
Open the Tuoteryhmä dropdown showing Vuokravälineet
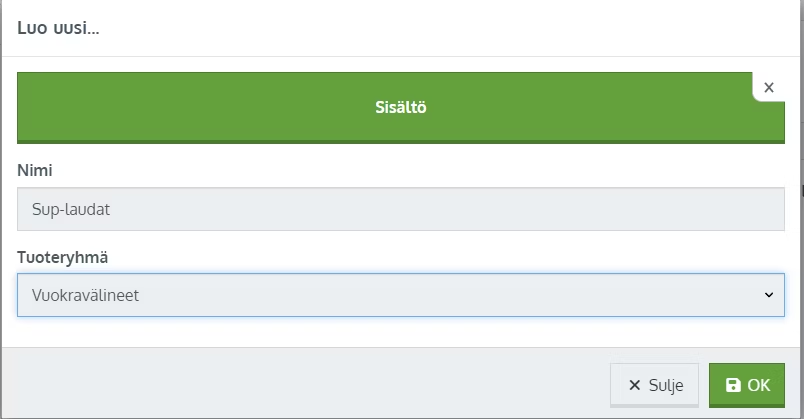pyautogui.click(x=400, y=295)
